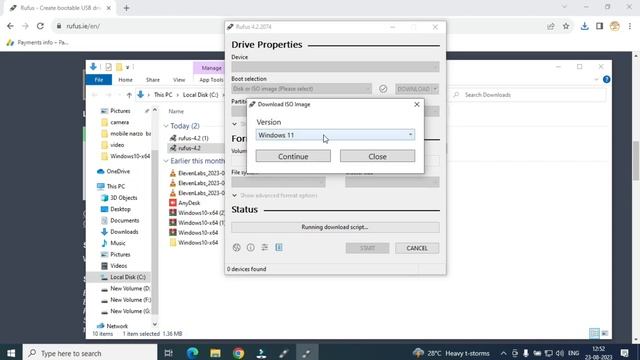Open a new Chrome tab with plus
This screenshot has width=640, height=360.
point(126,8)
